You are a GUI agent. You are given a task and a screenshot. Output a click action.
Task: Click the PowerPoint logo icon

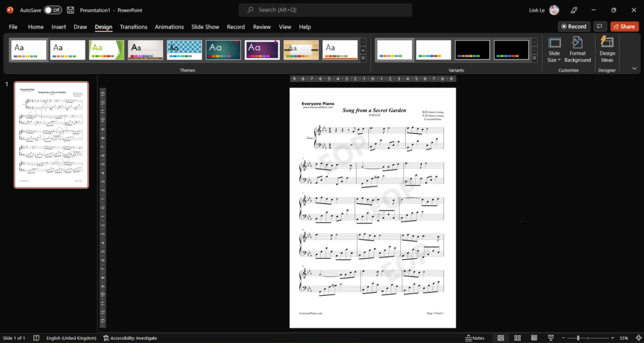10,10
